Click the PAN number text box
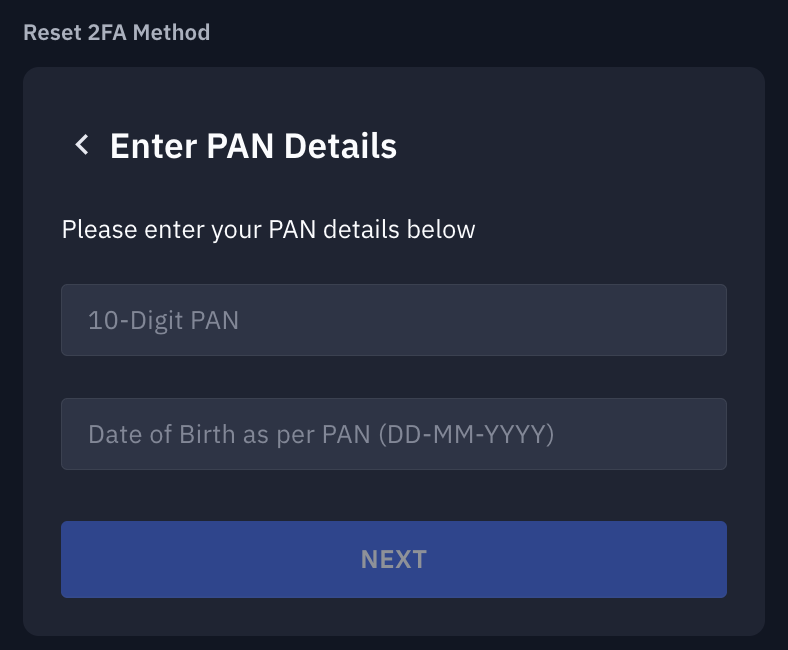788x650 pixels. click(393, 320)
